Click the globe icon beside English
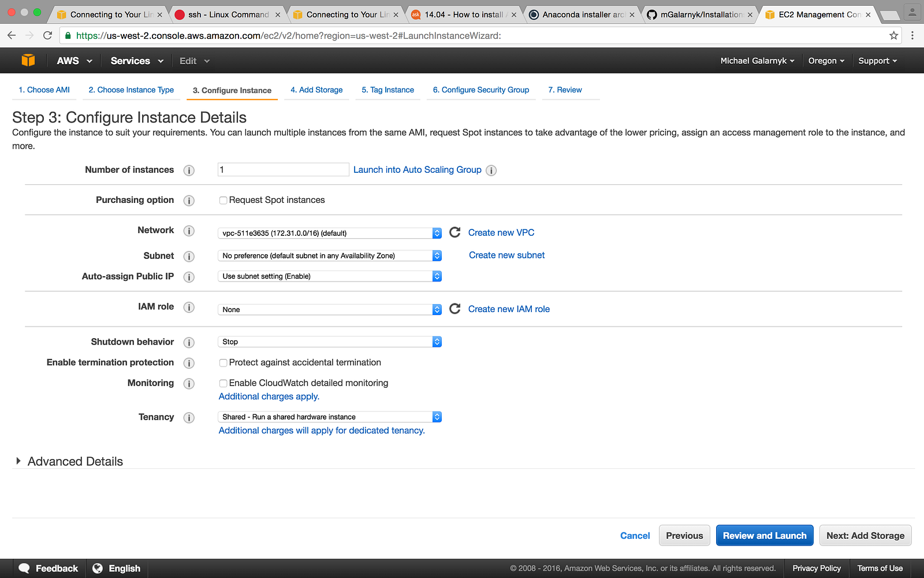 click(x=98, y=568)
